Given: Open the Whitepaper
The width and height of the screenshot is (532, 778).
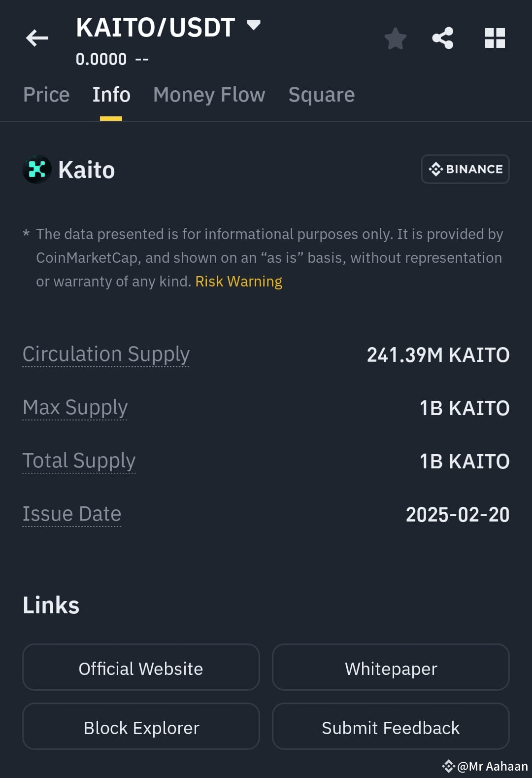Looking at the screenshot, I should [391, 668].
